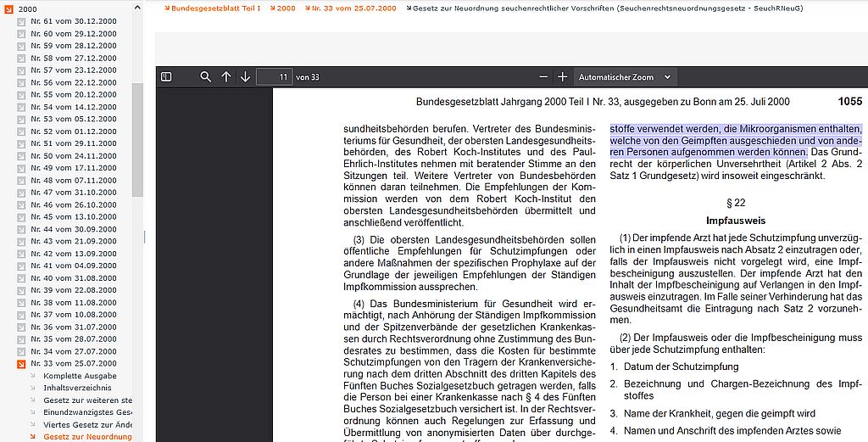Click the sidebar vertical scrollbar thumb

(137, 140)
